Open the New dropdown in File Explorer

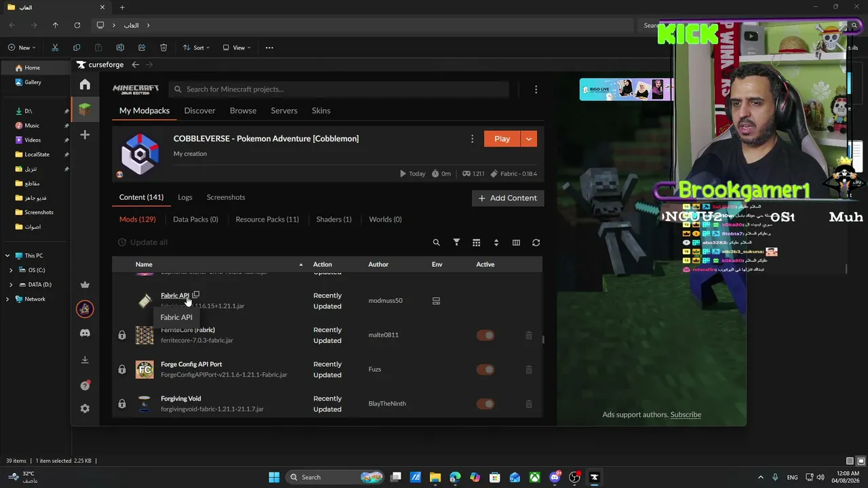(x=22, y=47)
